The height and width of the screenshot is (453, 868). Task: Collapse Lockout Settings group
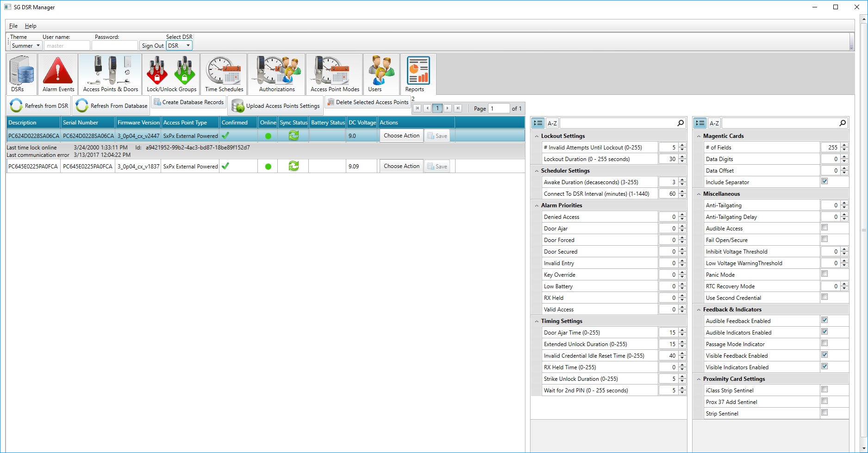click(537, 136)
